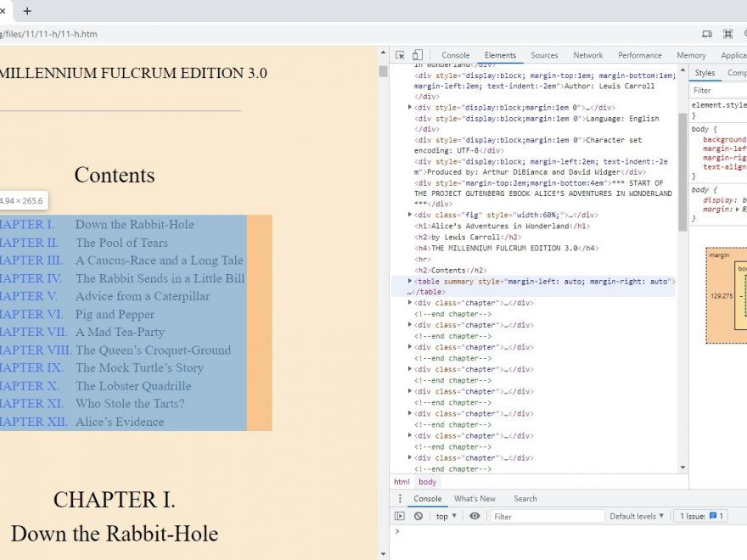Expand the table summary element node
The height and width of the screenshot is (560, 747).
tap(410, 281)
